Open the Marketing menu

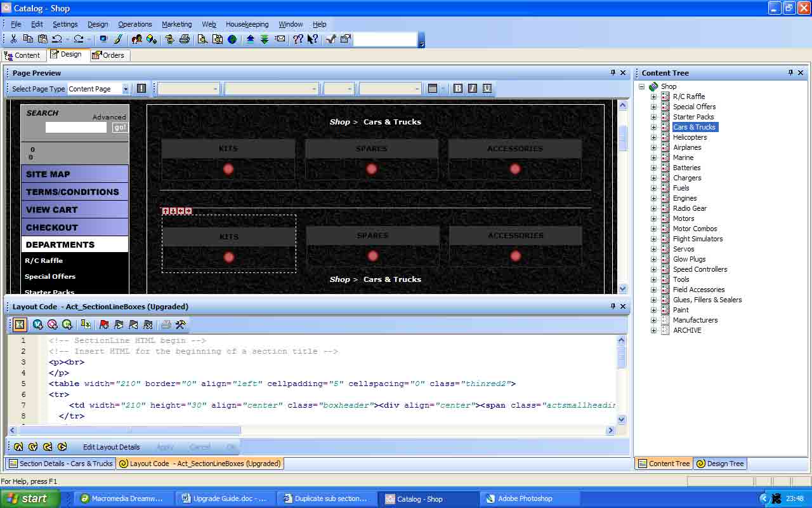tap(176, 24)
